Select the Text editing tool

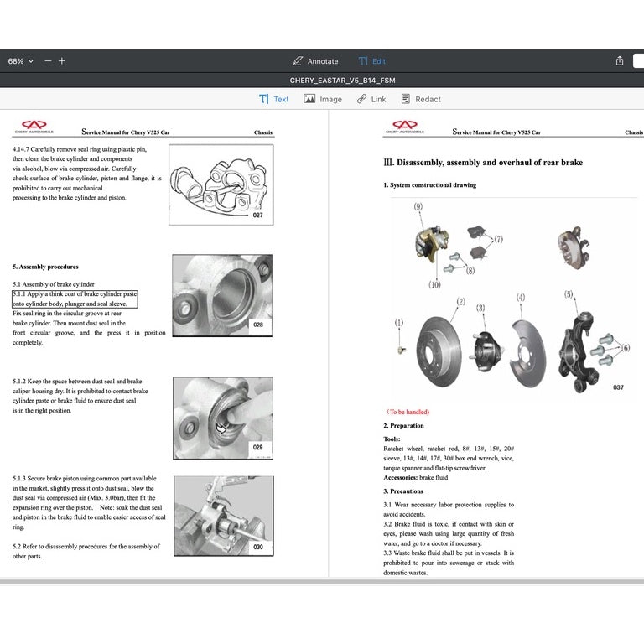coord(273,99)
